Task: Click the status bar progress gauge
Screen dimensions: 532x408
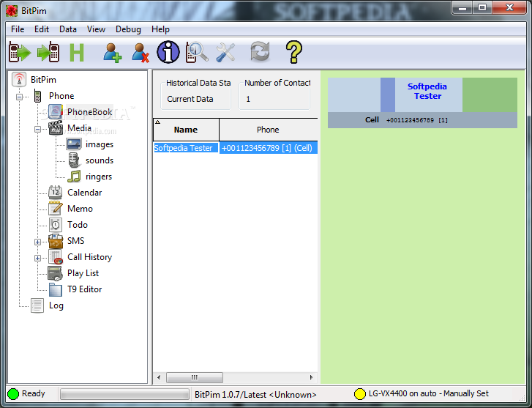Action: pos(124,394)
